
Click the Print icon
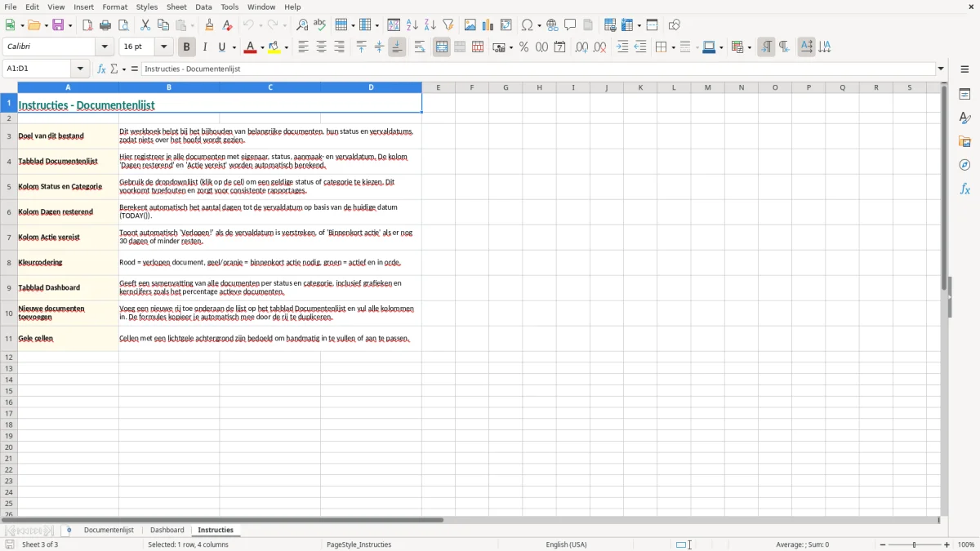coord(105,25)
